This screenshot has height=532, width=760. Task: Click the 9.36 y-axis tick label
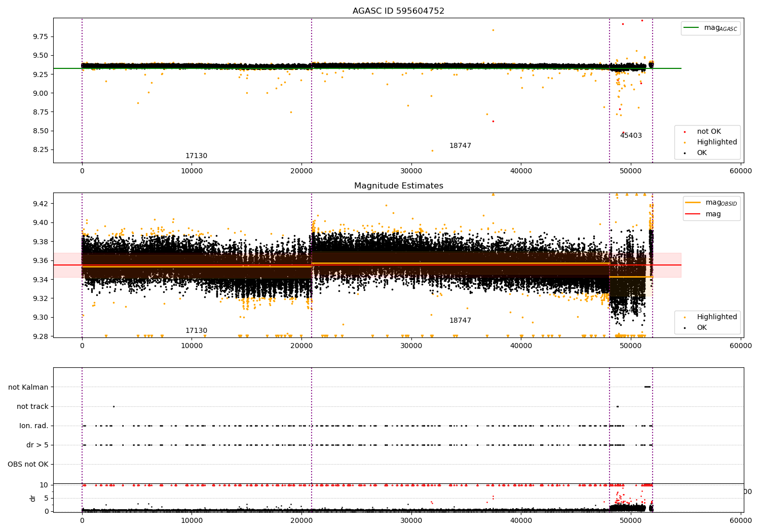(x=41, y=260)
